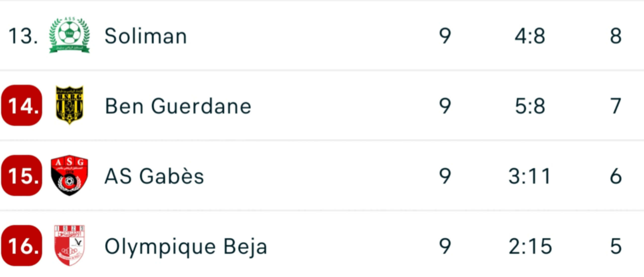This screenshot has width=644, height=277.
Task: Click the red rank 16 badge
Action: click(x=22, y=245)
